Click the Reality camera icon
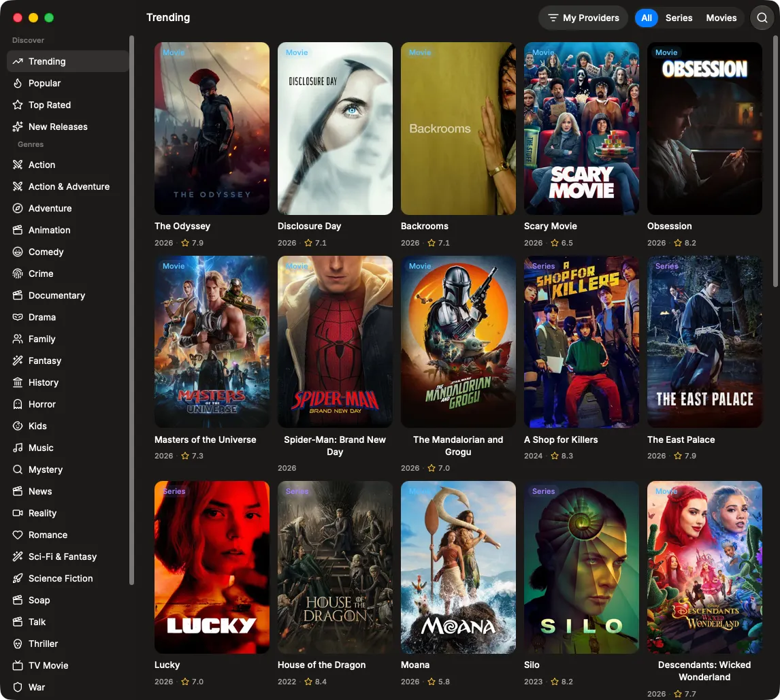The height and width of the screenshot is (700, 780). [18, 513]
